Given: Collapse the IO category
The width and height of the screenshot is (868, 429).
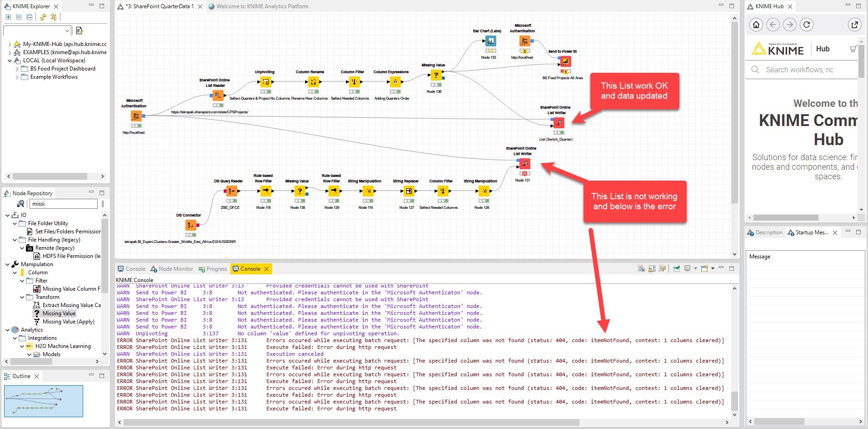Looking at the screenshot, I should 8,215.
